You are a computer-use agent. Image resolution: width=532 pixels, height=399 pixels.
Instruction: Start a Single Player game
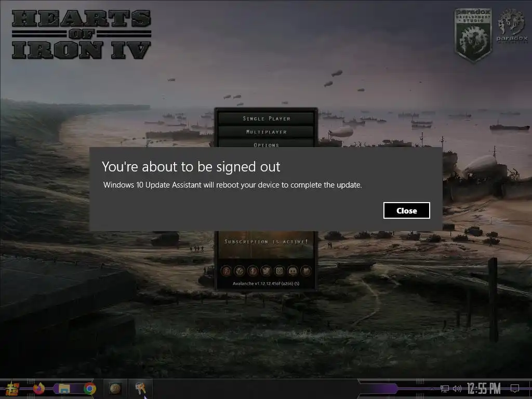pos(266,118)
